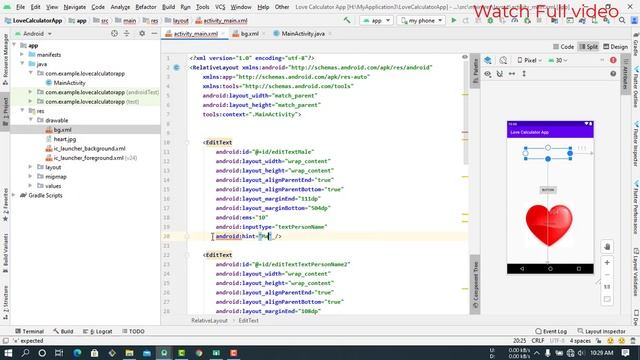Open the Component Tree side panel
This screenshot has width=640, height=360.
pyautogui.click(x=475, y=284)
